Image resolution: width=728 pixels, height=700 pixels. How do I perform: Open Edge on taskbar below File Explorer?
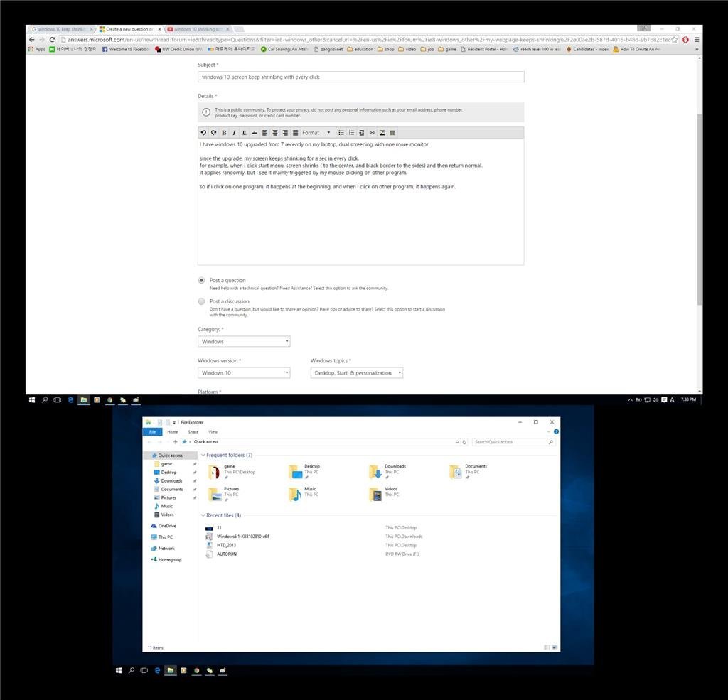pos(157,670)
